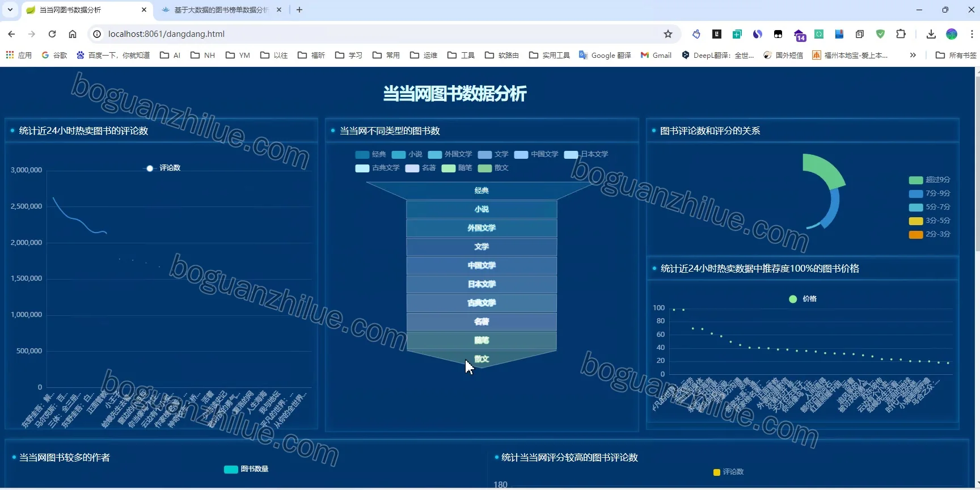This screenshot has height=490, width=980.
Task: Open the DeepL翻译 bookmark
Action: pos(718,55)
